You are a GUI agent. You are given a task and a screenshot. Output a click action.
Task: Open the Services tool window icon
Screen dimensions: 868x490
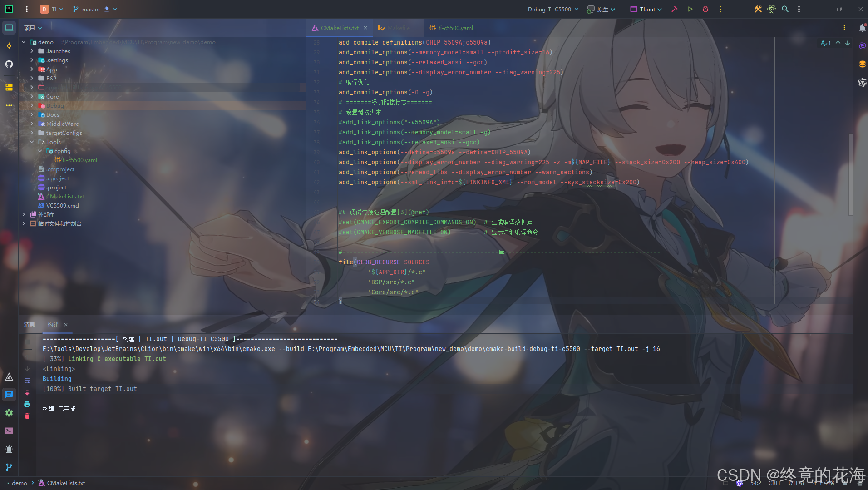point(9,413)
